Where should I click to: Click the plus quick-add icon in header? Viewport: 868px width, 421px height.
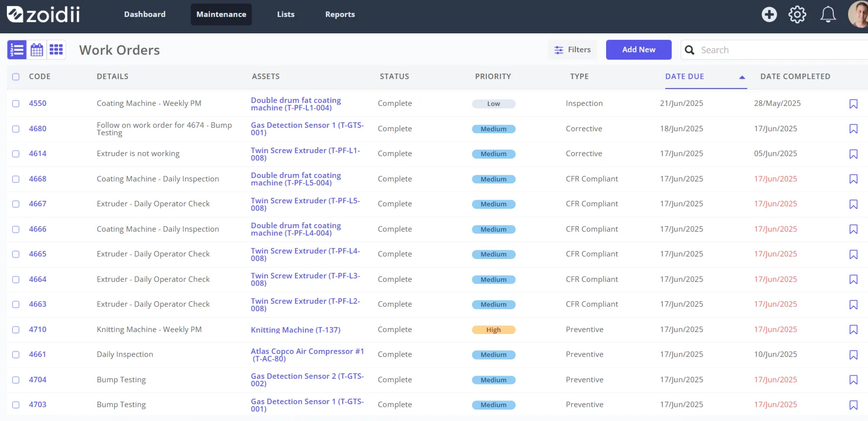click(769, 14)
